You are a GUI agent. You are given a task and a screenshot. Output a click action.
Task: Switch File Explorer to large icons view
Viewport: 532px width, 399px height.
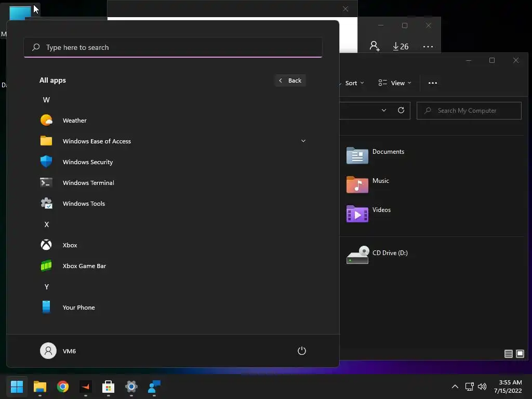point(520,354)
